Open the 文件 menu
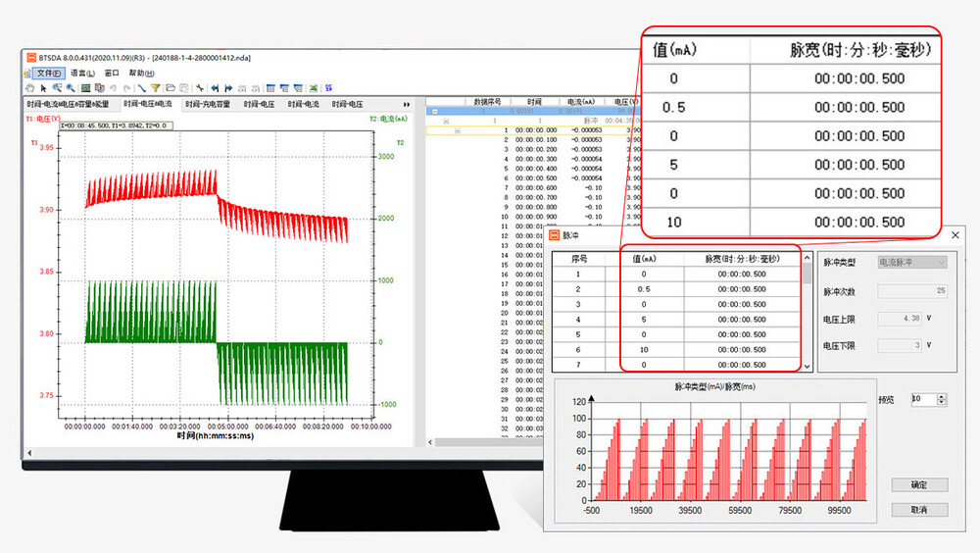Screen dimensions: 980x553 click(x=47, y=74)
